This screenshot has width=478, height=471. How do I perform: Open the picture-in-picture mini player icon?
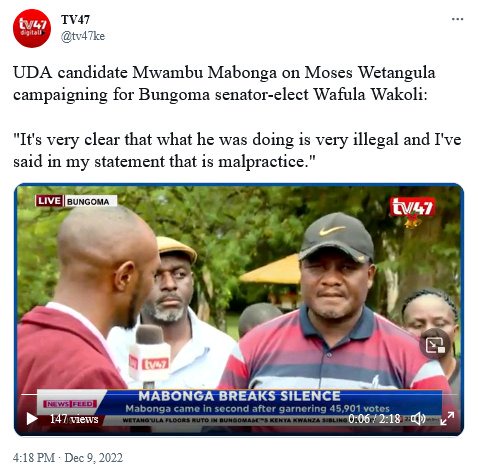point(436,345)
